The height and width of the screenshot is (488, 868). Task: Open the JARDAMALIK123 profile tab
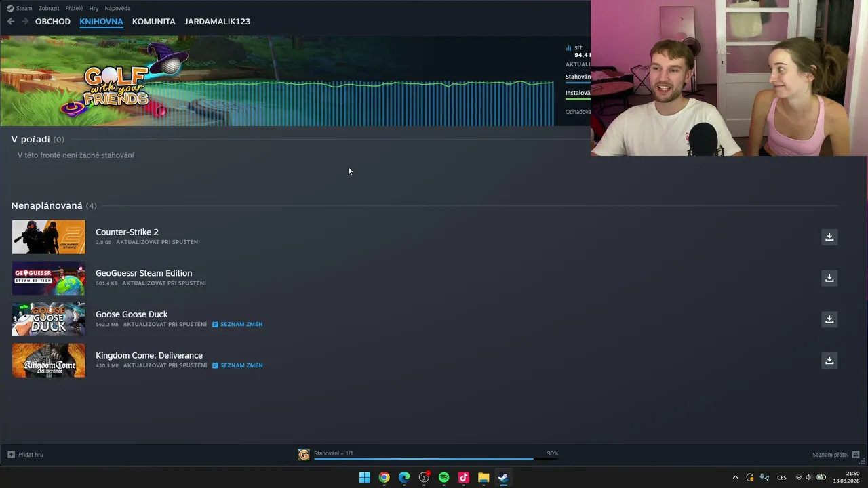click(x=217, y=22)
